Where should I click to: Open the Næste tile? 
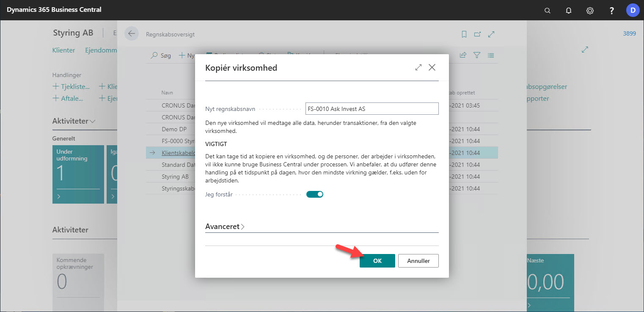click(x=550, y=282)
